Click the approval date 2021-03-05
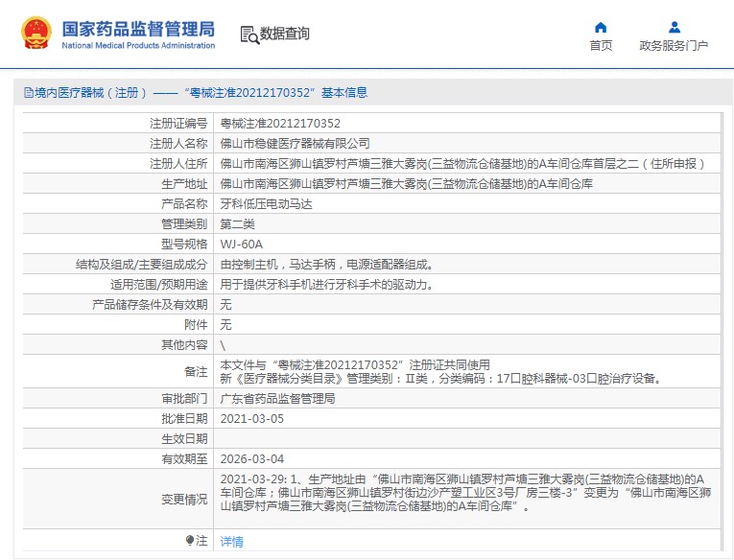Screen dimensions: 734x560 tap(251, 419)
